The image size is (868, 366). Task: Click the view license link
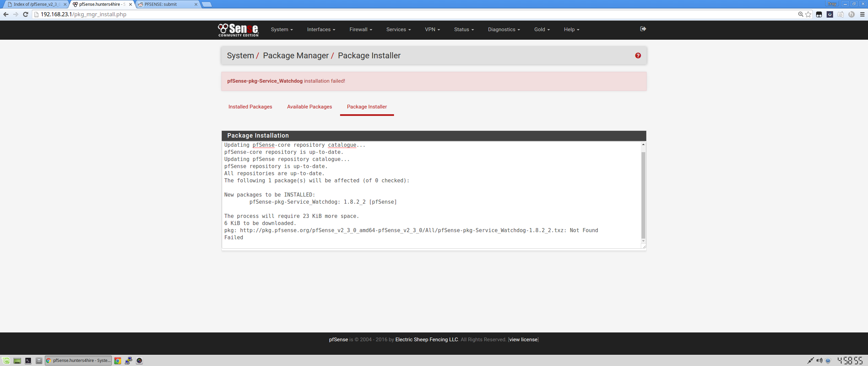point(523,340)
